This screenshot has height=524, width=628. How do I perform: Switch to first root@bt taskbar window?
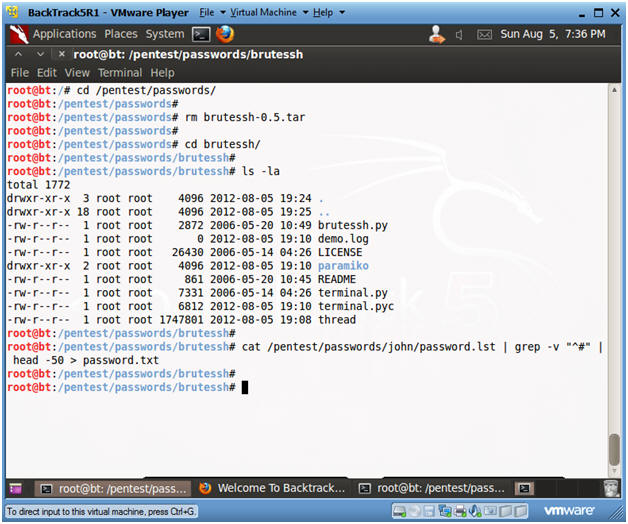click(112, 489)
